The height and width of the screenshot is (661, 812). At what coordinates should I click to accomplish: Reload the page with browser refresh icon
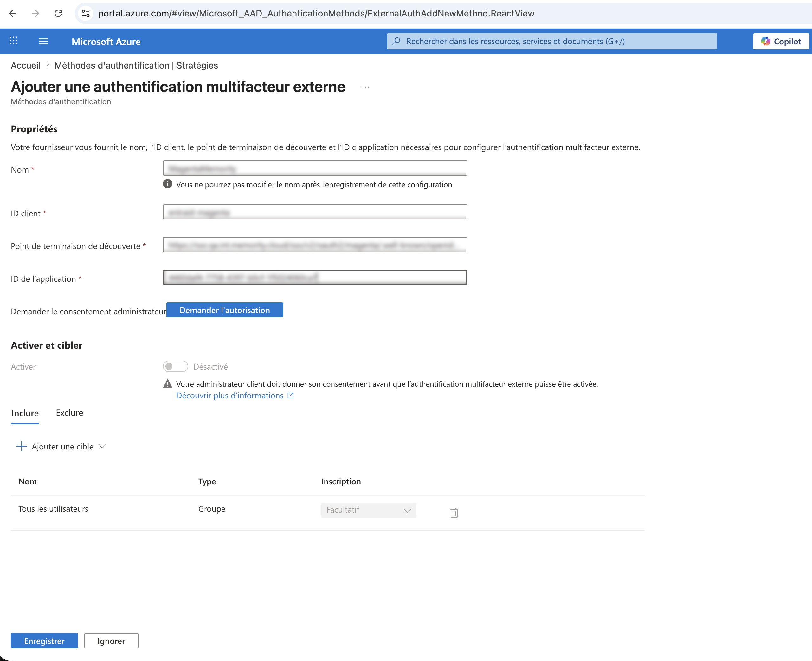click(x=58, y=13)
